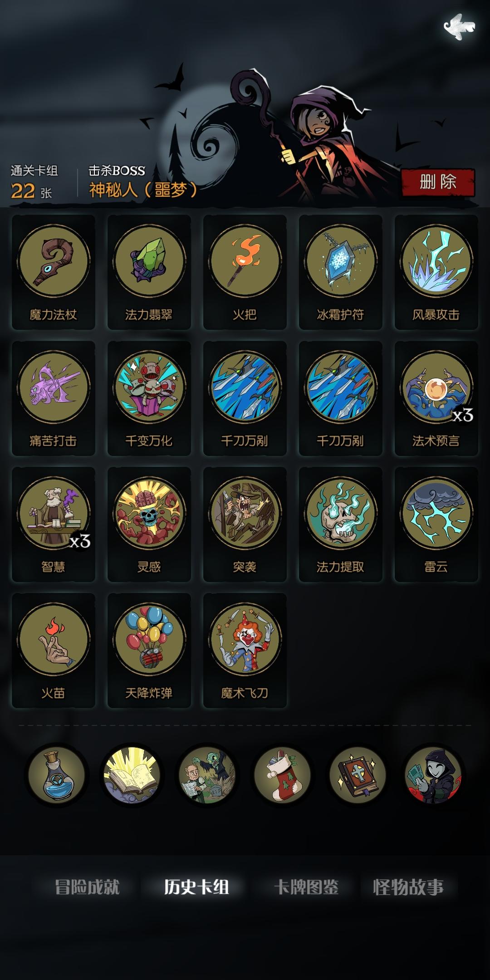Inspect the 智慧 x3 old wizard card
This screenshot has height=980, width=490.
(x=54, y=524)
